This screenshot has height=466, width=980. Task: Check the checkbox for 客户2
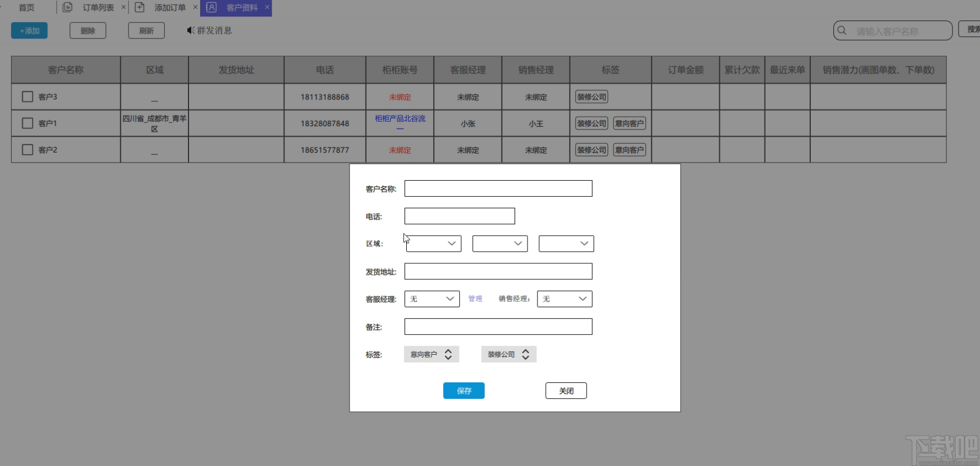28,150
